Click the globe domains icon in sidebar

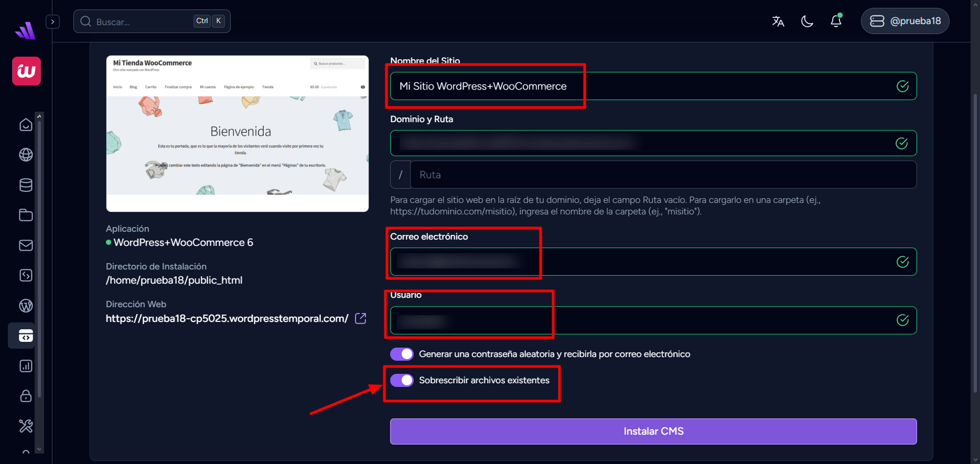26,155
